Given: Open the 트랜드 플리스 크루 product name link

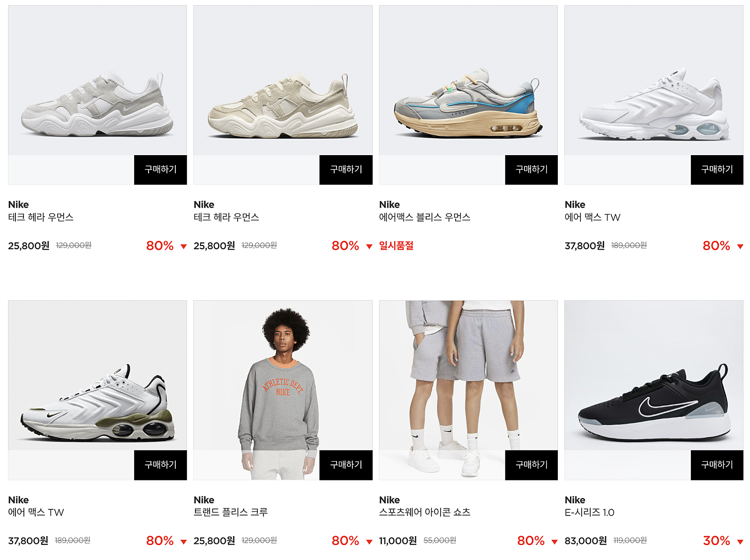Looking at the screenshot, I should pos(231,512).
